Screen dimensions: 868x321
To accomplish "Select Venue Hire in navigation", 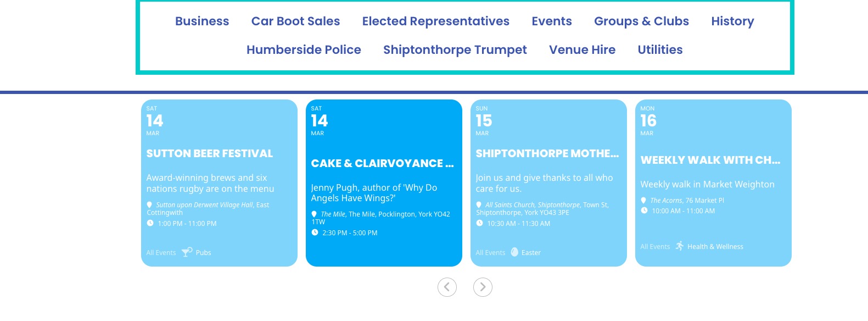I will coord(582,49).
